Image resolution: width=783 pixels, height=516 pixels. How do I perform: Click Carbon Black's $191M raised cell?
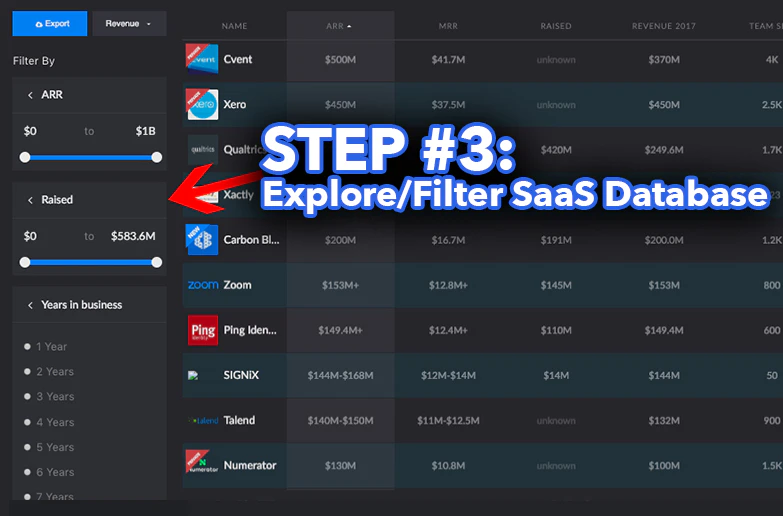(556, 240)
